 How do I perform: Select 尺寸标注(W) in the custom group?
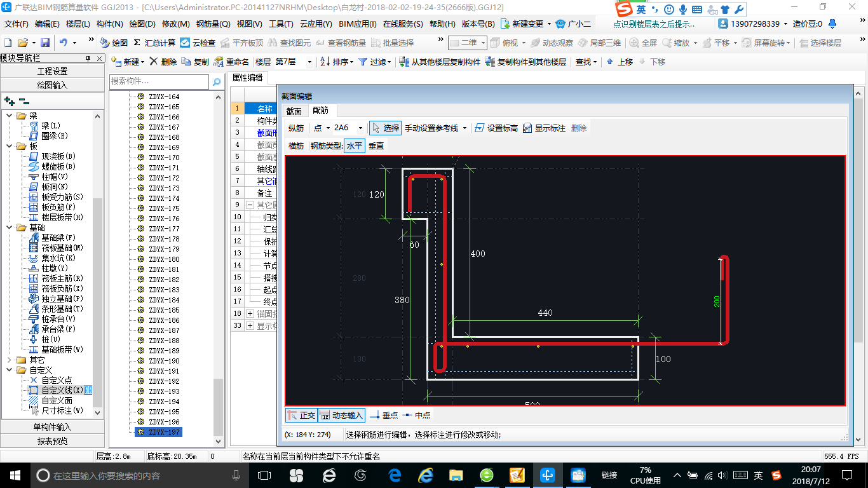(x=57, y=410)
